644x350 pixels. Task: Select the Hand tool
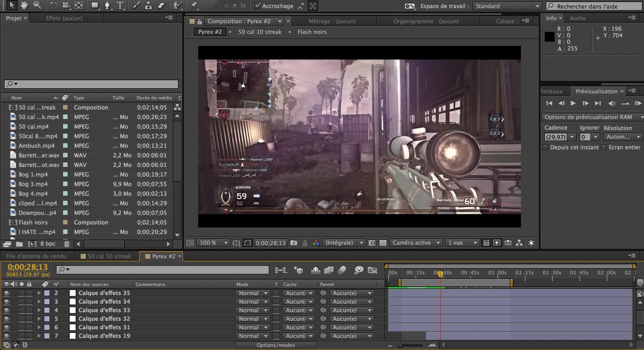coord(24,5)
